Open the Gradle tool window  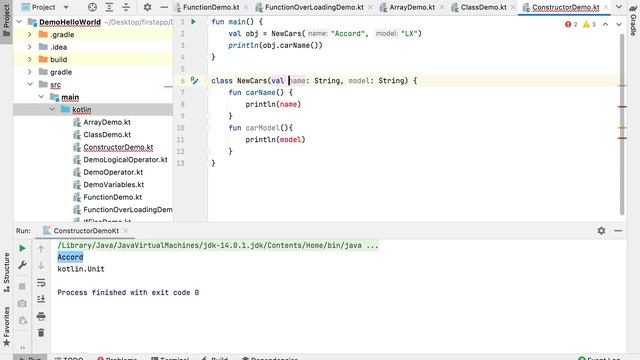633,20
